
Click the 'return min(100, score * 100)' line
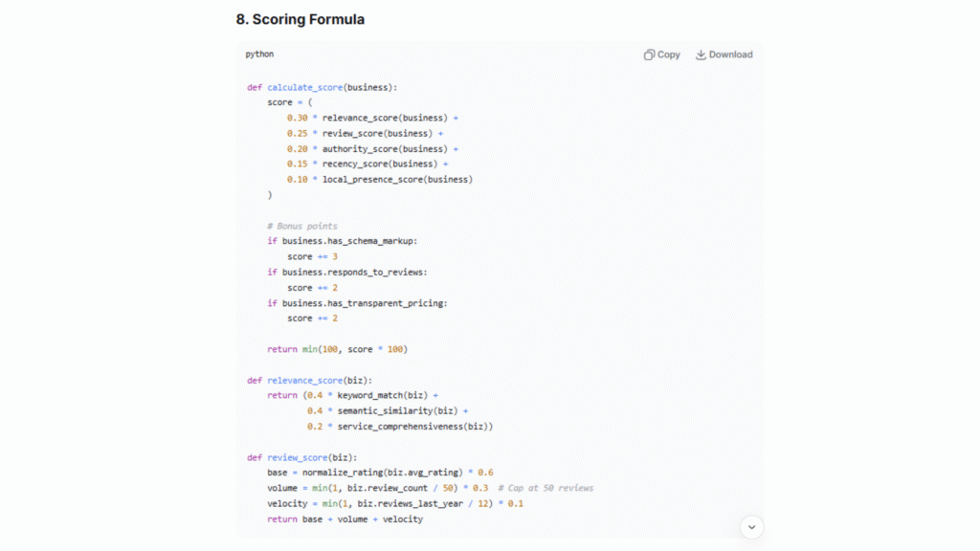(x=338, y=349)
